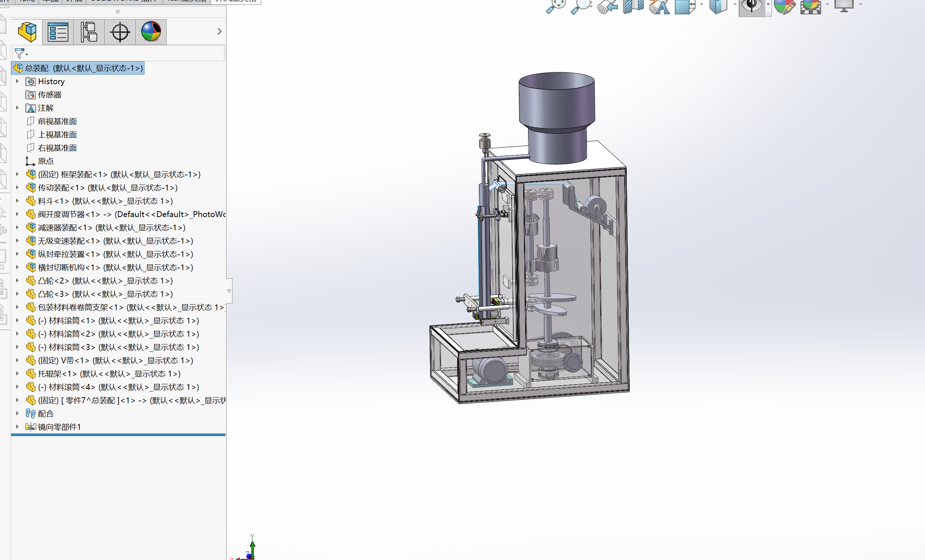The image size is (925, 560).
Task: Open the Display Style dropdown arrow
Action: [735, 4]
